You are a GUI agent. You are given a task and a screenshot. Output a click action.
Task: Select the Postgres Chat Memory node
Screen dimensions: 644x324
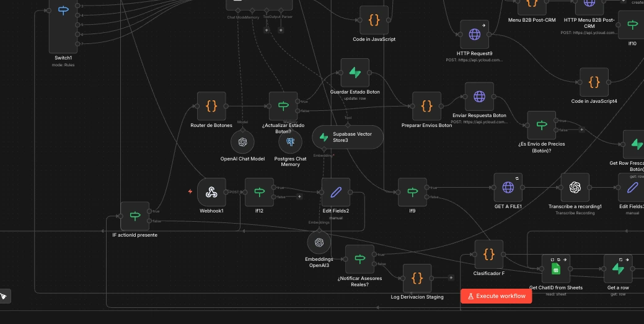point(290,142)
